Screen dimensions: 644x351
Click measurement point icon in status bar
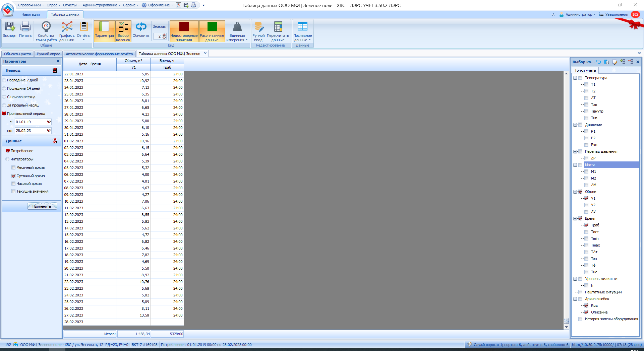15,344
